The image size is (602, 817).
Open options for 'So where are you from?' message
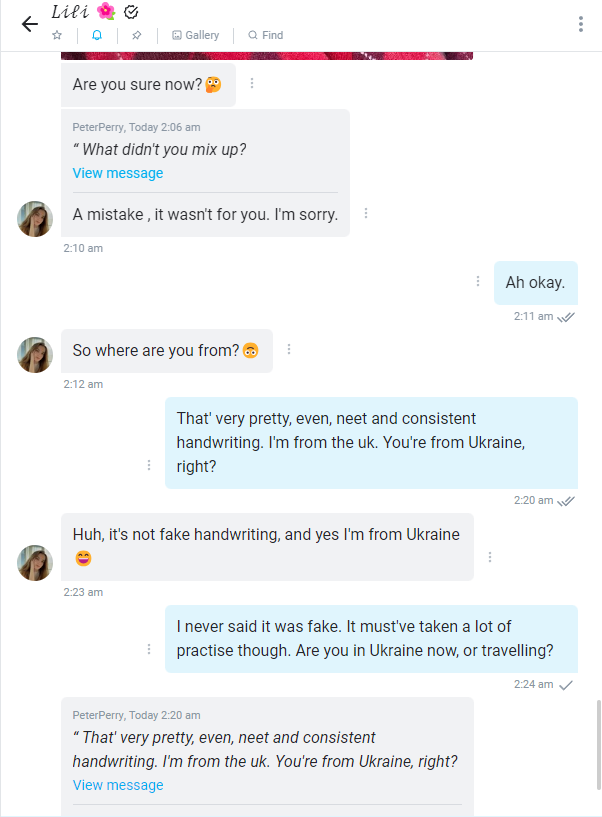coord(289,350)
